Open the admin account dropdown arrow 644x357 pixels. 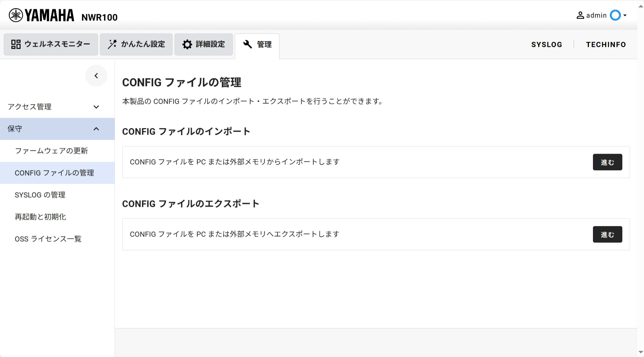tap(625, 15)
